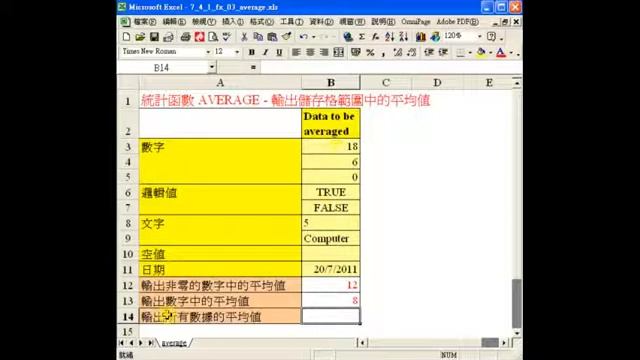Undo the last action
This screenshot has height=360, width=640.
click(304, 37)
